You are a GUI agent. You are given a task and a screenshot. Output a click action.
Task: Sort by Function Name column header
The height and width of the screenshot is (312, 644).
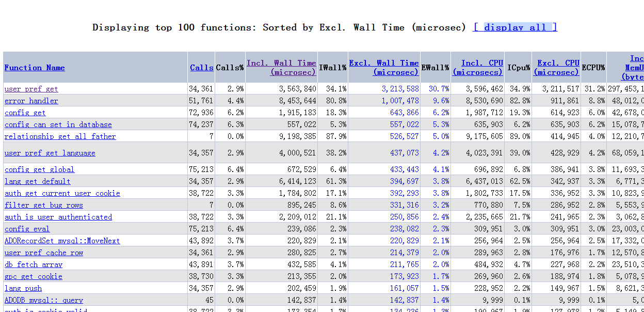[x=35, y=68]
